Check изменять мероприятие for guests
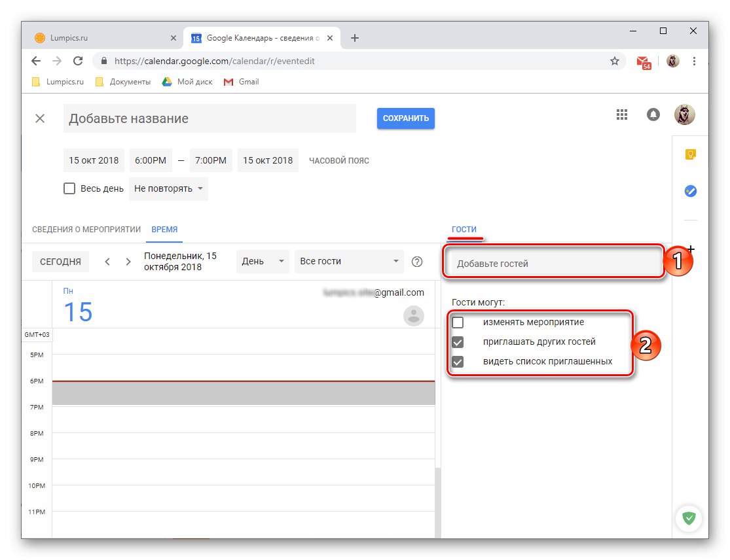This screenshot has width=730, height=560. pos(458,322)
